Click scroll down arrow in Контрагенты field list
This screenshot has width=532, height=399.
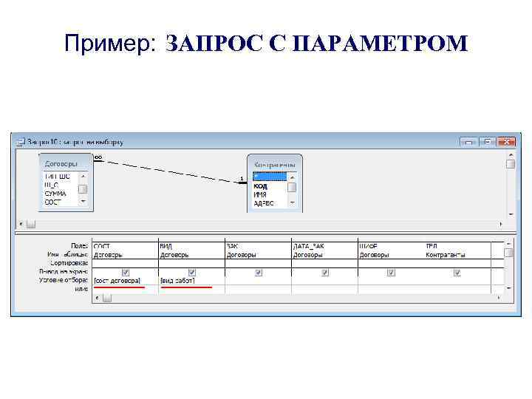292,203
